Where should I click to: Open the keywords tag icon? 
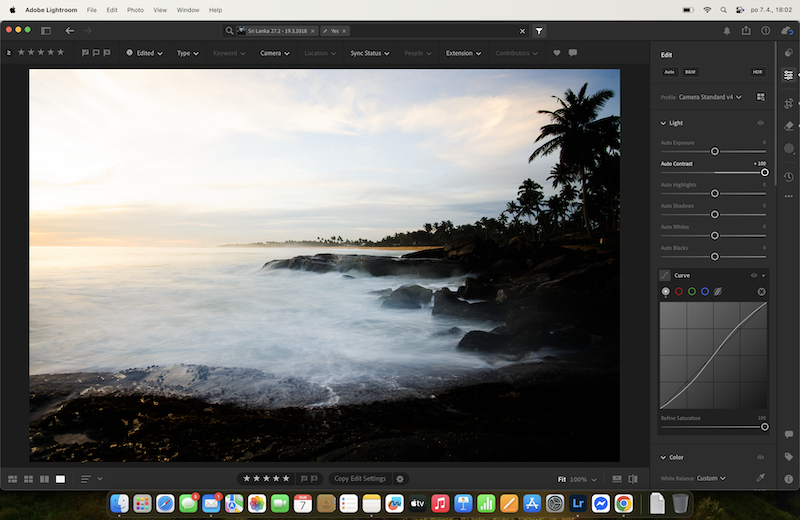789,457
